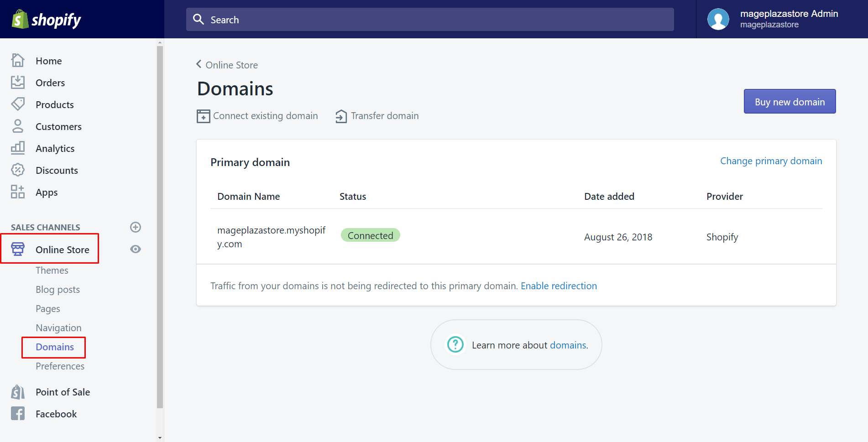Click the Products tag icon

[x=18, y=104]
